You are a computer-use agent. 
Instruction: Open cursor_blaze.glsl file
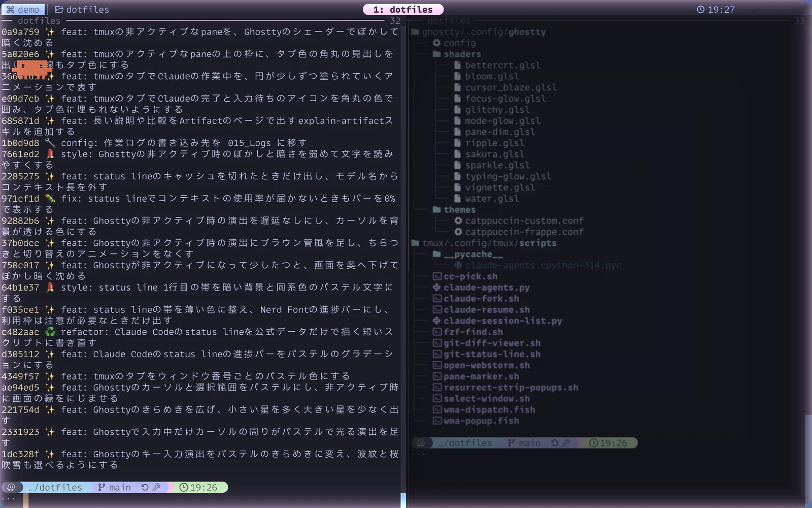point(505,87)
